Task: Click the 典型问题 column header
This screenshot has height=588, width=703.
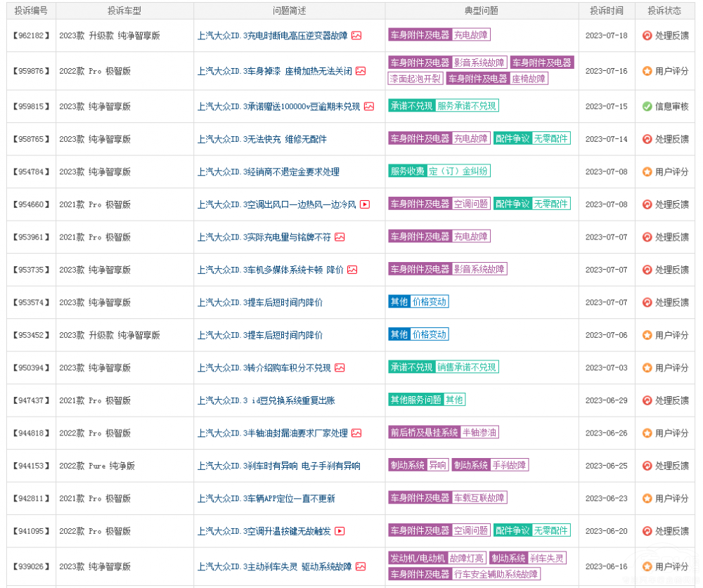Action: tap(482, 11)
